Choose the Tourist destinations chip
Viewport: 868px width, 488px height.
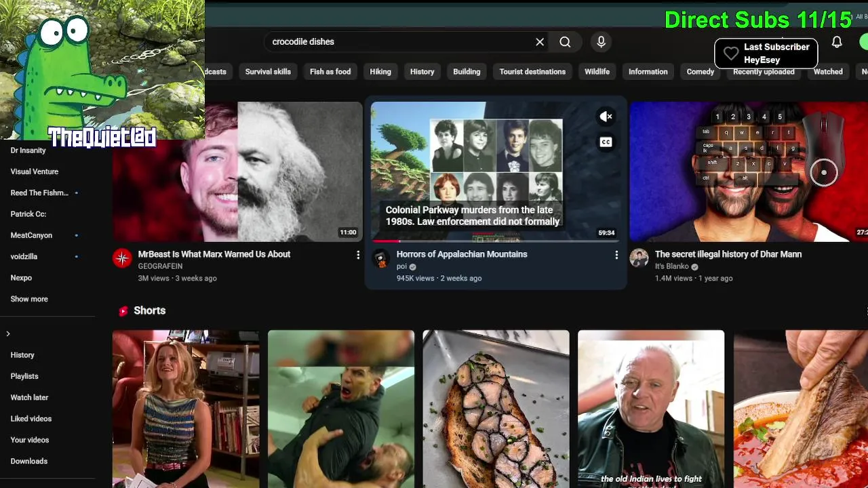[x=532, y=72]
